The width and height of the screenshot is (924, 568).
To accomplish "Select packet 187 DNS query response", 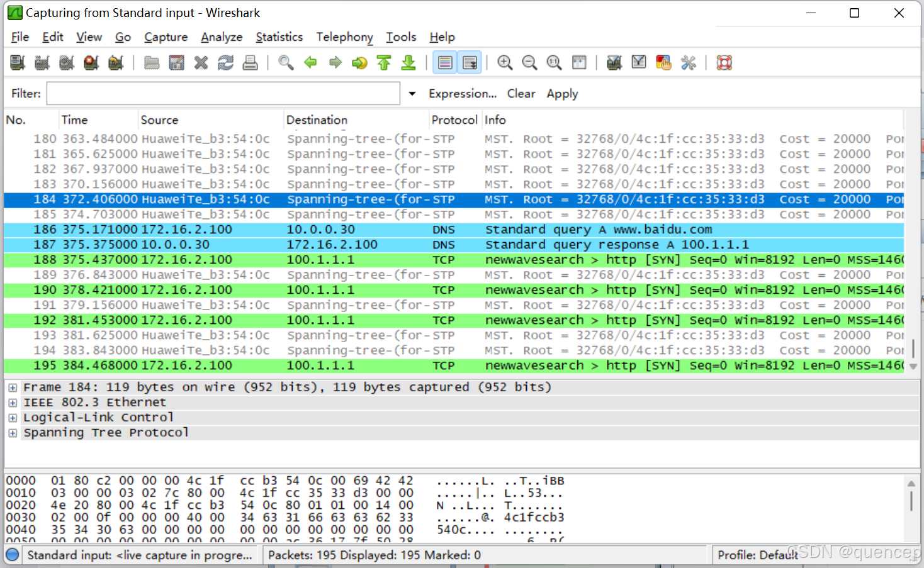I will [454, 245].
